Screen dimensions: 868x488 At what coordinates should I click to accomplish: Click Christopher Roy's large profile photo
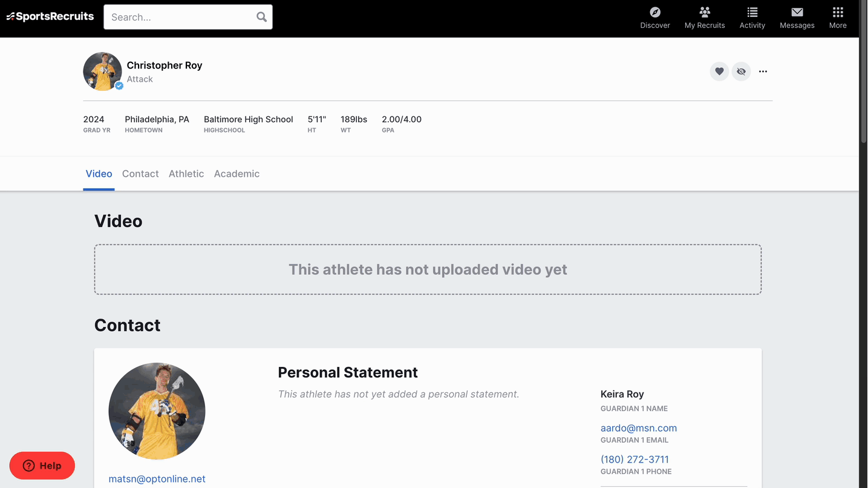click(157, 411)
